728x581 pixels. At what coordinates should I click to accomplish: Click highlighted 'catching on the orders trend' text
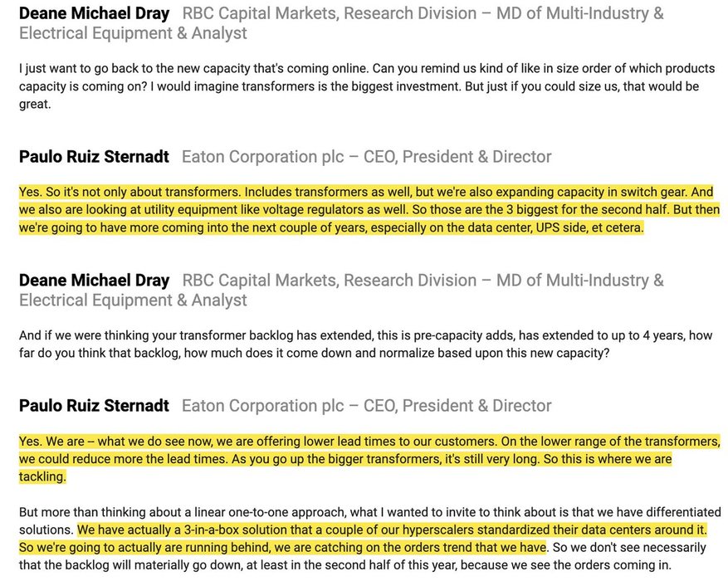pyautogui.click(x=283, y=548)
